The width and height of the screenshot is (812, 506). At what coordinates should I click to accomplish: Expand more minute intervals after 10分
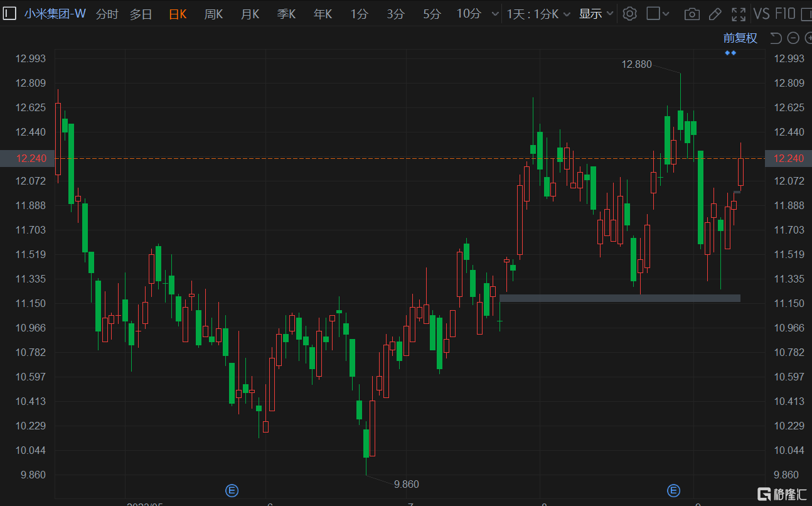495,14
